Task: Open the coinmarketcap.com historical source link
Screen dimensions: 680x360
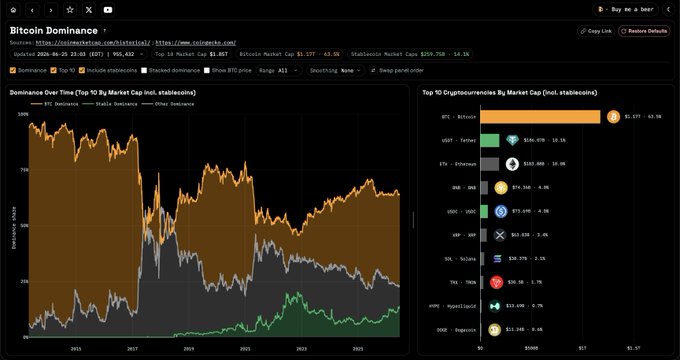Action: tap(93, 43)
